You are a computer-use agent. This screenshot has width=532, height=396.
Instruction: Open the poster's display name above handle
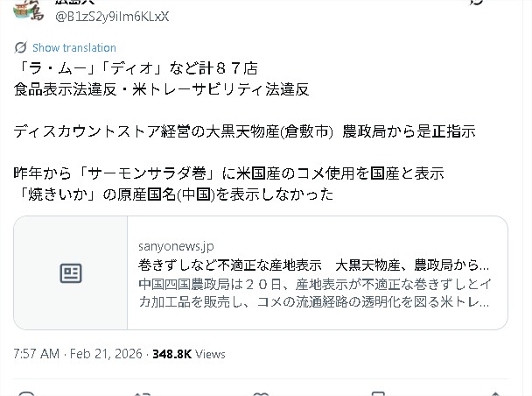tap(75, 2)
